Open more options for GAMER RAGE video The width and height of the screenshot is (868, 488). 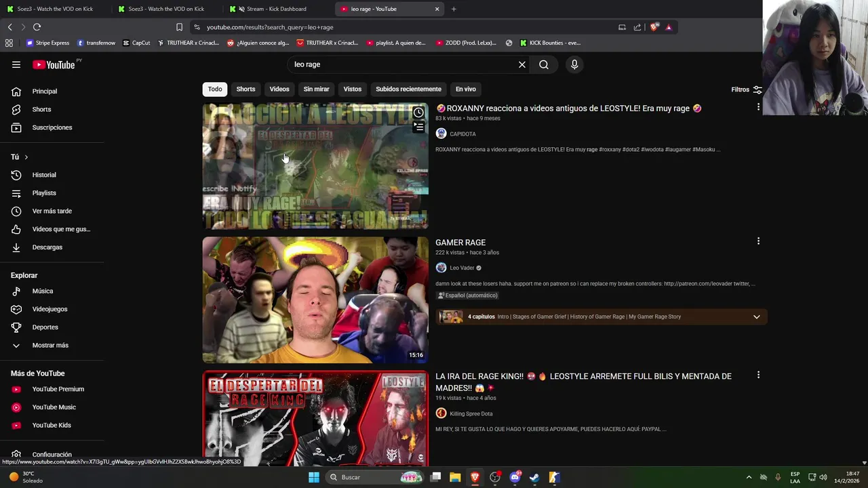[758, 241]
